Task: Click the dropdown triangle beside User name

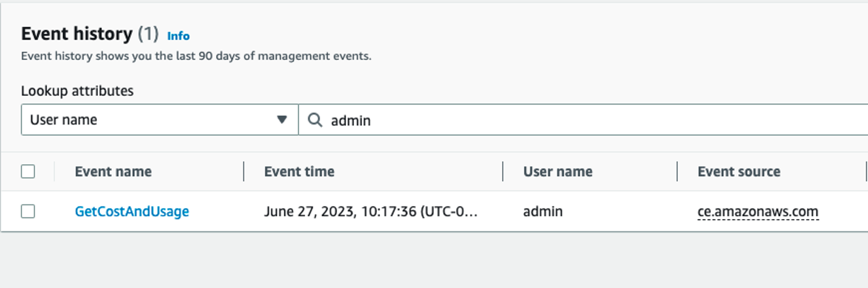Action: pos(282,119)
